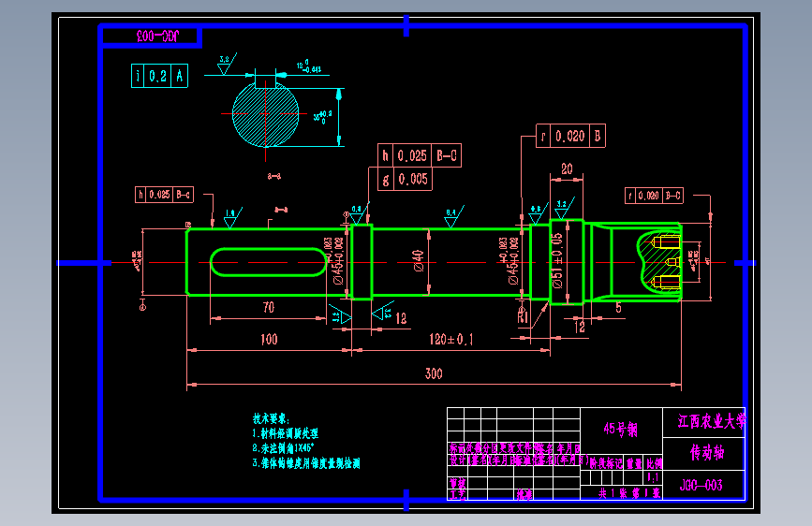The image size is (812, 526).
Task: Select the "比例" scale header cell
Action: point(654,463)
